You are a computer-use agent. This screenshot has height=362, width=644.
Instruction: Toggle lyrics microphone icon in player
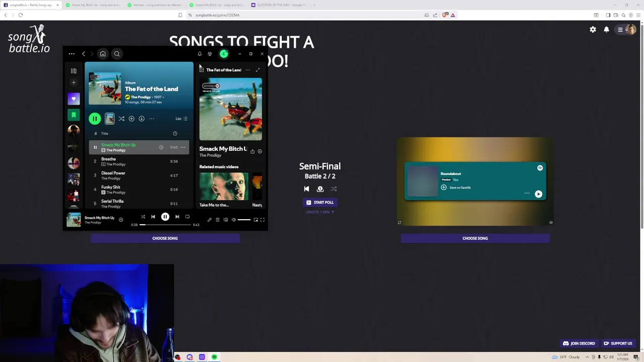tap(209, 220)
